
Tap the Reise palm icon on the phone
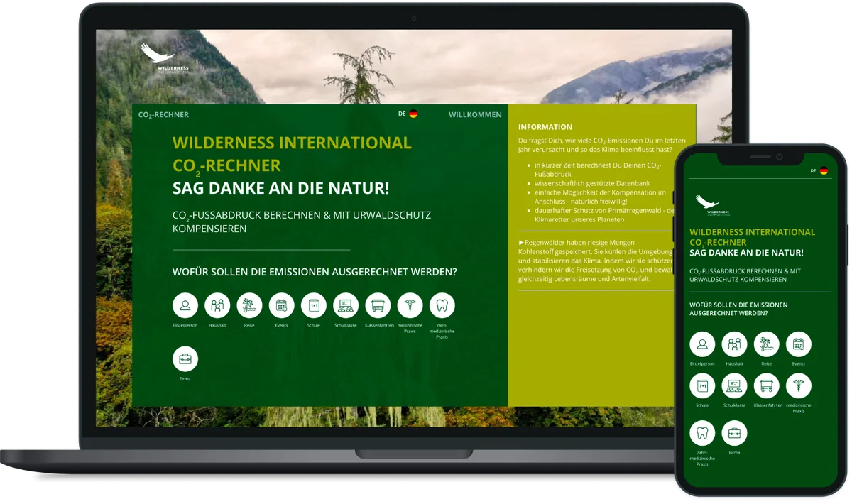tap(766, 344)
